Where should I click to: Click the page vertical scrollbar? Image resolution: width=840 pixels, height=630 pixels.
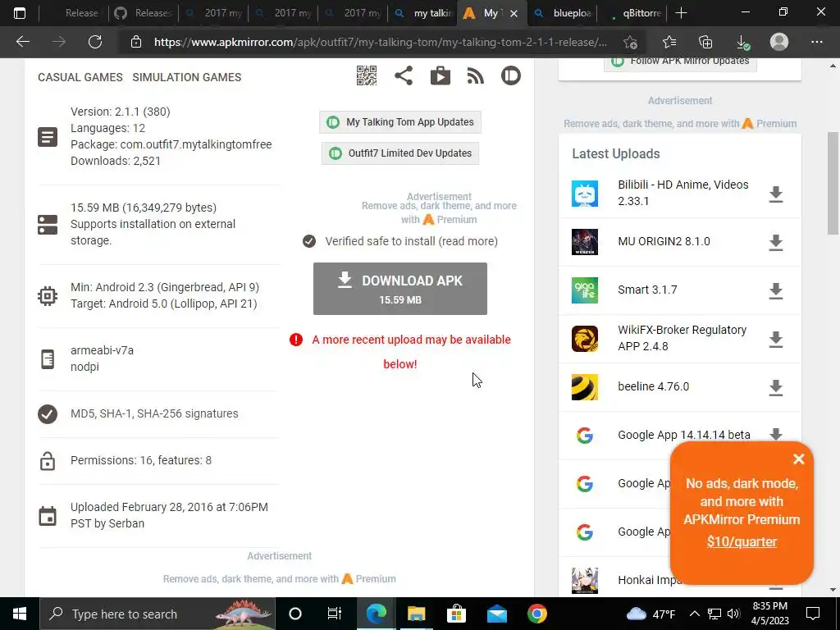(833, 183)
